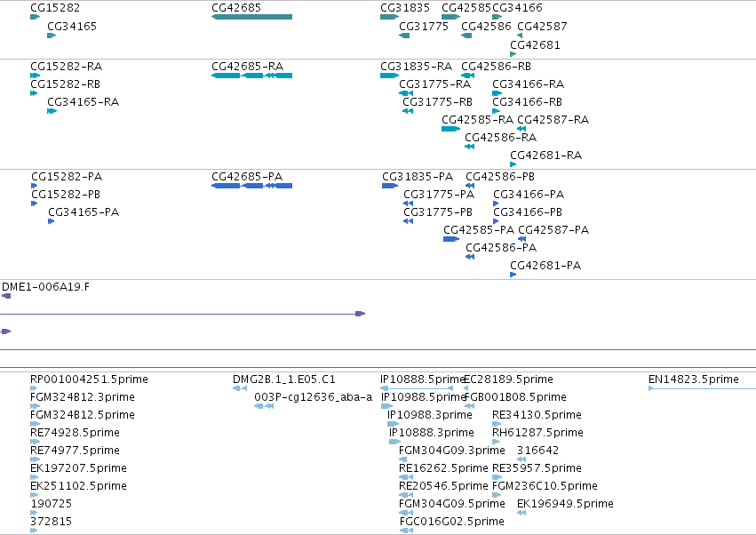The height and width of the screenshot is (535, 756).
Task: Click the 003P-cg12636_aba-a label
Action: point(313,397)
